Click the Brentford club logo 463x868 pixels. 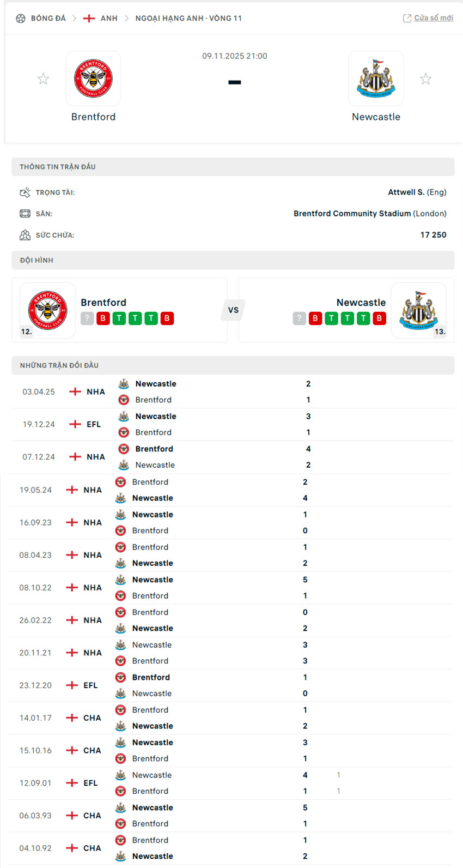pos(93,78)
